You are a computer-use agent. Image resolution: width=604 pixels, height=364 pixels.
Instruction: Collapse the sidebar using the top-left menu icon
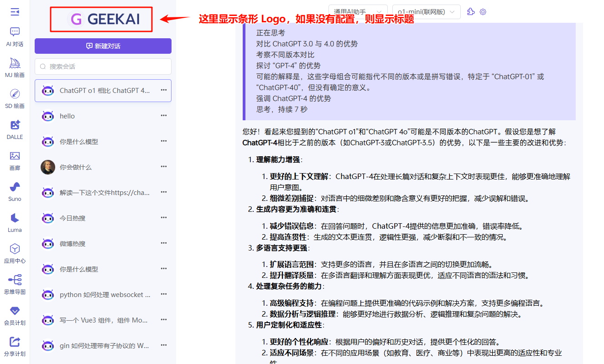[15, 12]
